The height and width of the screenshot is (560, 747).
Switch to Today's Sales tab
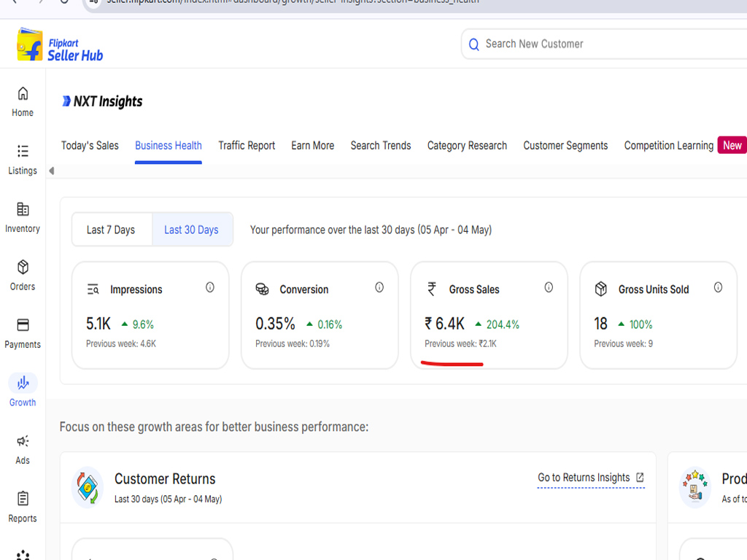[90, 146]
